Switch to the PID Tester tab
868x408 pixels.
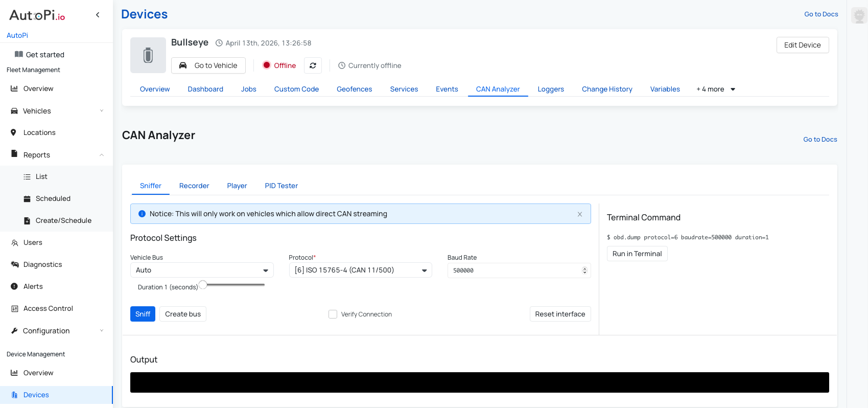pyautogui.click(x=281, y=186)
